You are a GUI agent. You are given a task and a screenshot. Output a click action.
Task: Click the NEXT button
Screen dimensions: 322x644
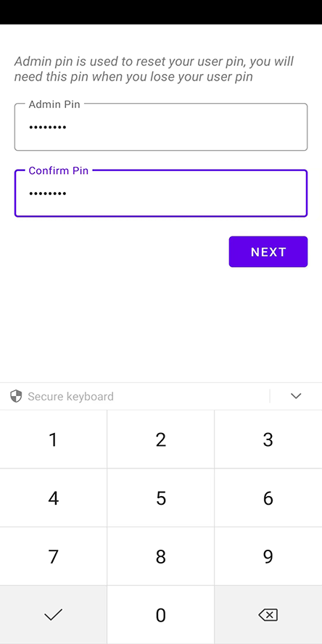(268, 252)
